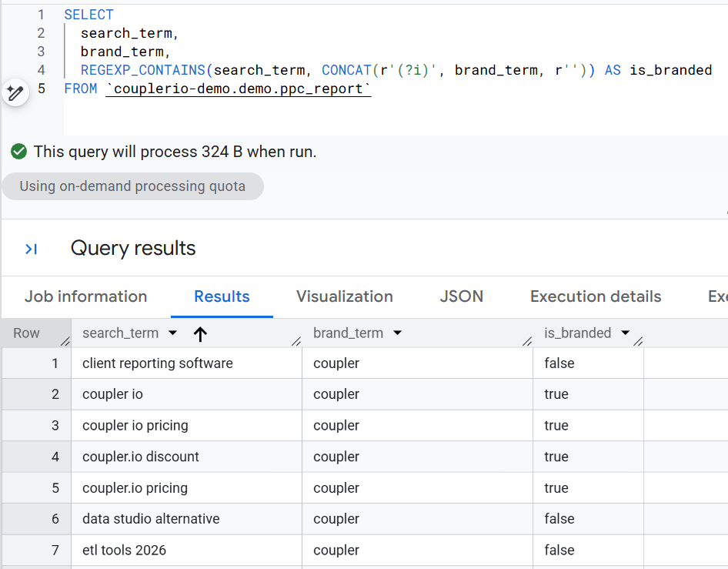The width and height of the screenshot is (728, 569).
Task: Switch to the JSON tab
Action: click(x=462, y=296)
